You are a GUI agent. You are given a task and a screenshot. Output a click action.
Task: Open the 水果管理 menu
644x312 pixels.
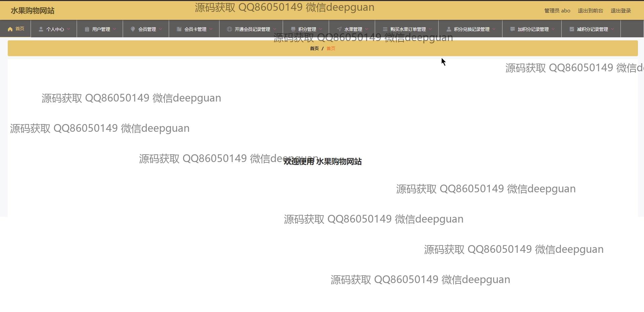click(353, 29)
